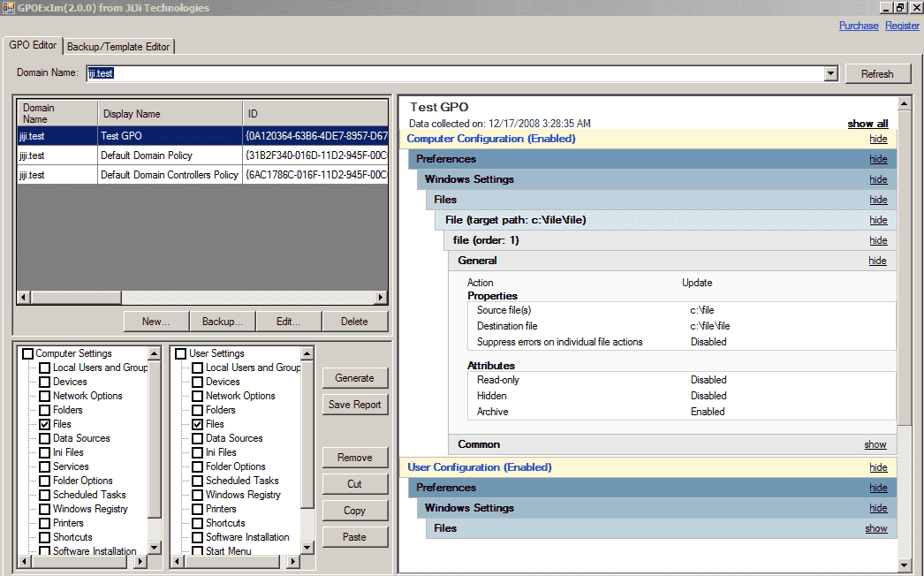Hide the Computer Configuration section
Screen dimensions: 924x576
pyautogui.click(x=878, y=139)
